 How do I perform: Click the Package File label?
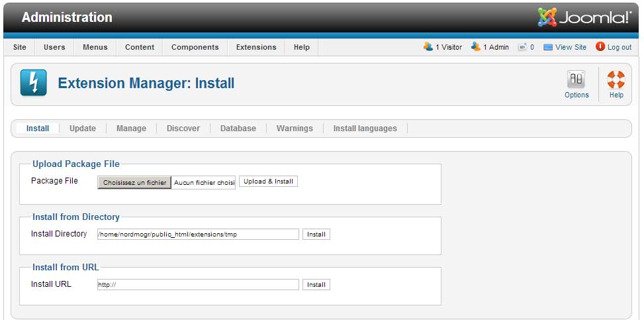54,181
